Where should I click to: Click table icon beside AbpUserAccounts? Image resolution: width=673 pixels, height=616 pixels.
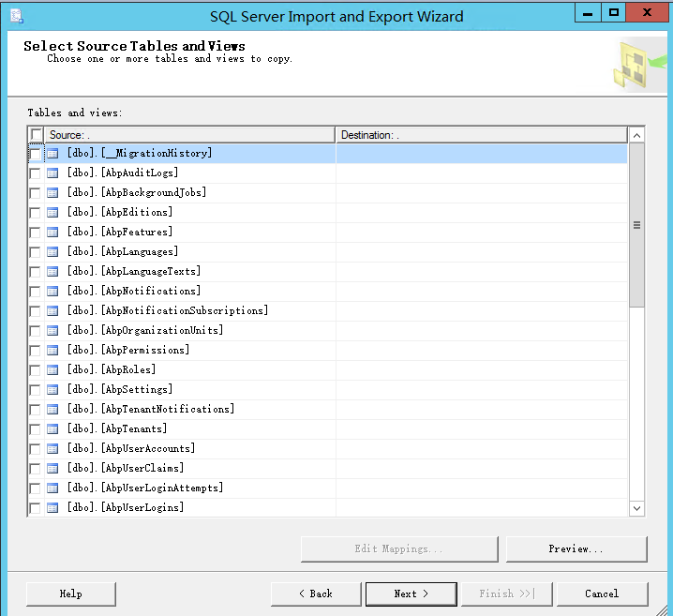pos(52,449)
